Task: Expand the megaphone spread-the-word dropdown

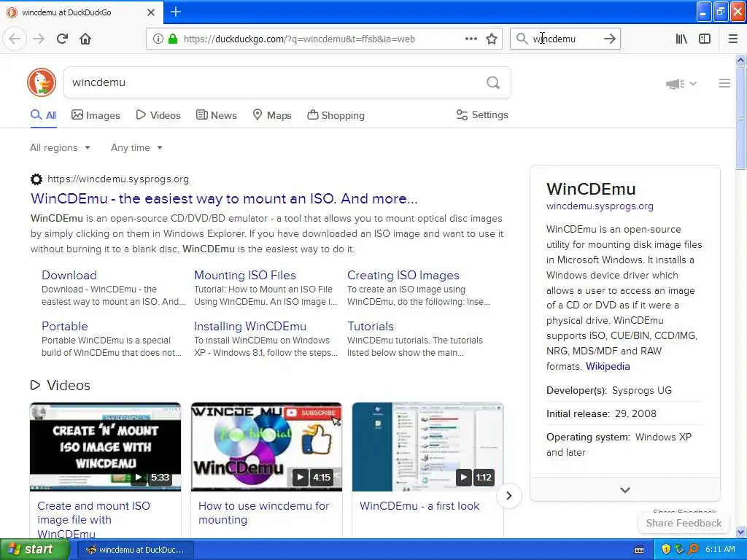Action: click(x=681, y=84)
